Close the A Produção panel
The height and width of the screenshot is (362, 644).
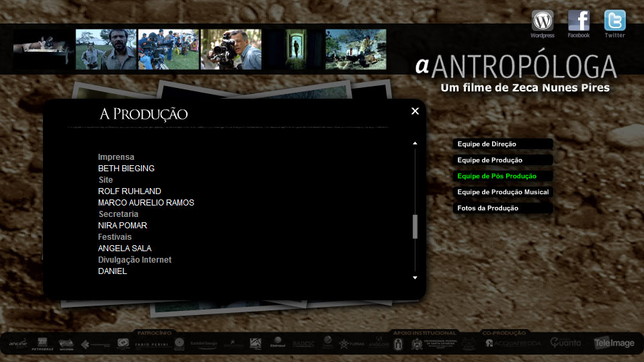[415, 111]
